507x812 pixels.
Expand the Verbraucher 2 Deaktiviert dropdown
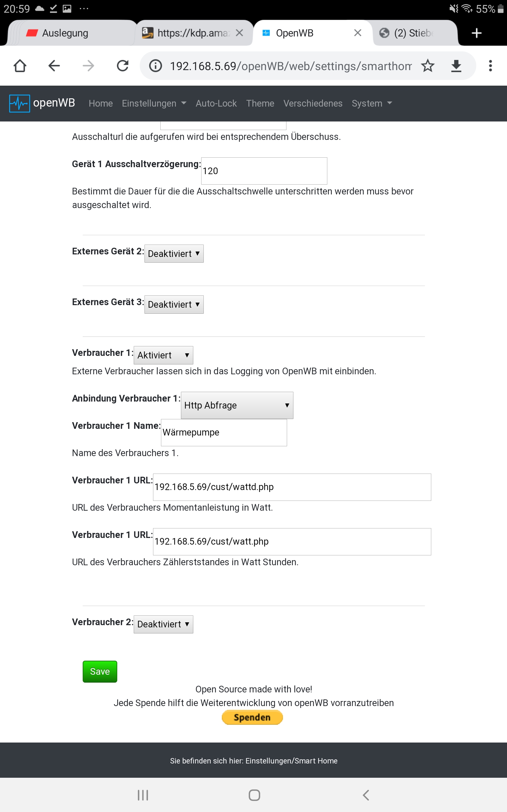pyautogui.click(x=163, y=624)
